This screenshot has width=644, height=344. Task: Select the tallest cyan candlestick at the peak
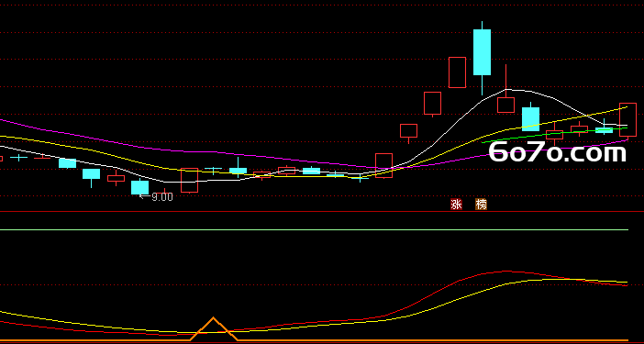coord(482,52)
